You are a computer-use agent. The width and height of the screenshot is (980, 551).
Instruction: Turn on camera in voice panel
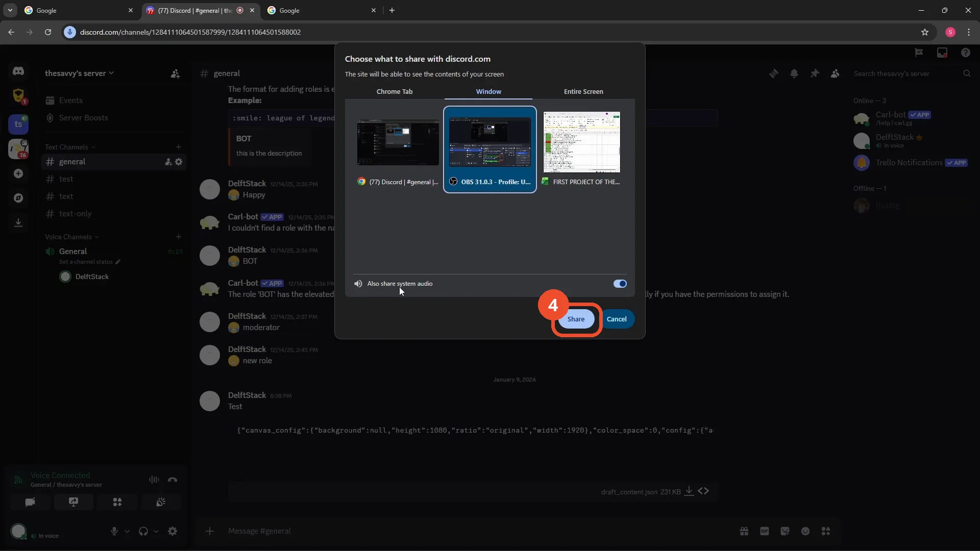point(30,502)
